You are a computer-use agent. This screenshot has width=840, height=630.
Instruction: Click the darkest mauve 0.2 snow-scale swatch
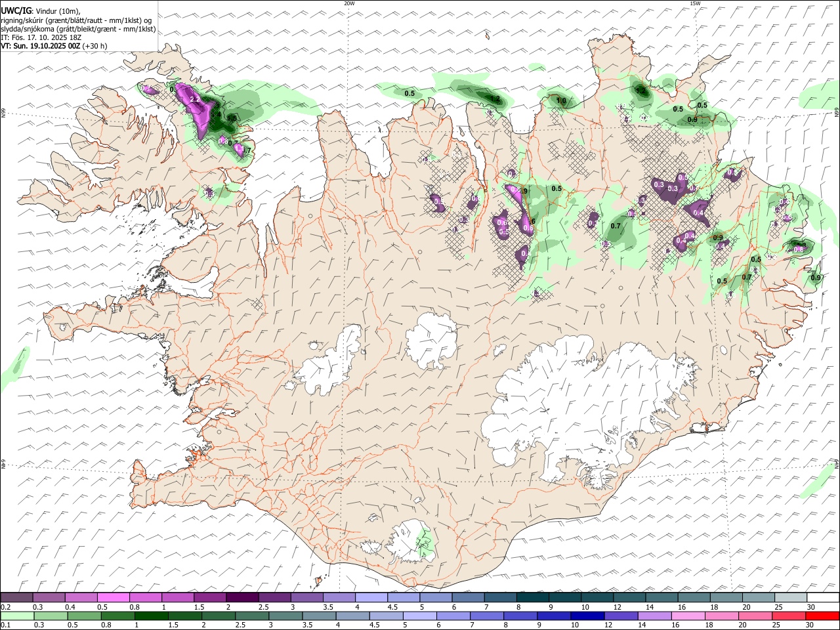(x=16, y=598)
